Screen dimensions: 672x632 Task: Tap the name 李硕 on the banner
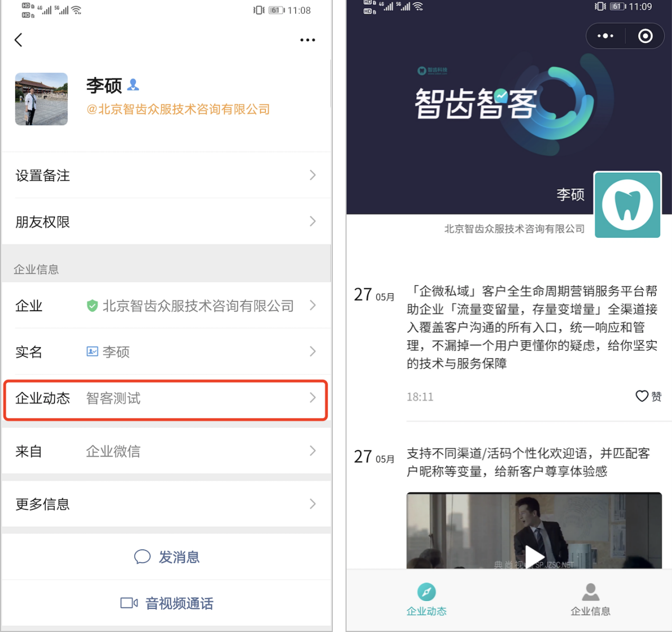click(x=571, y=194)
